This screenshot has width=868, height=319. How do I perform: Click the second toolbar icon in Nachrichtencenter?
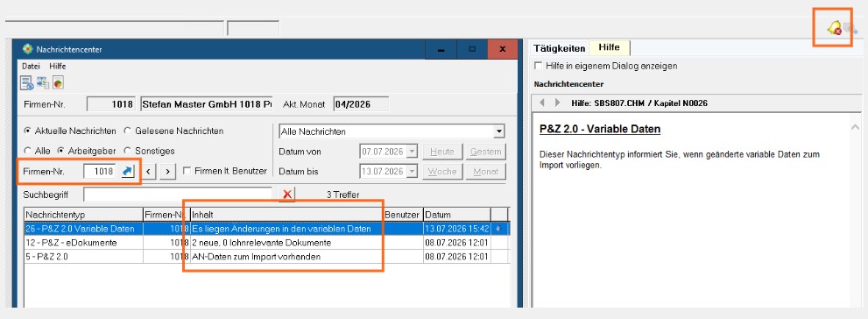click(43, 83)
